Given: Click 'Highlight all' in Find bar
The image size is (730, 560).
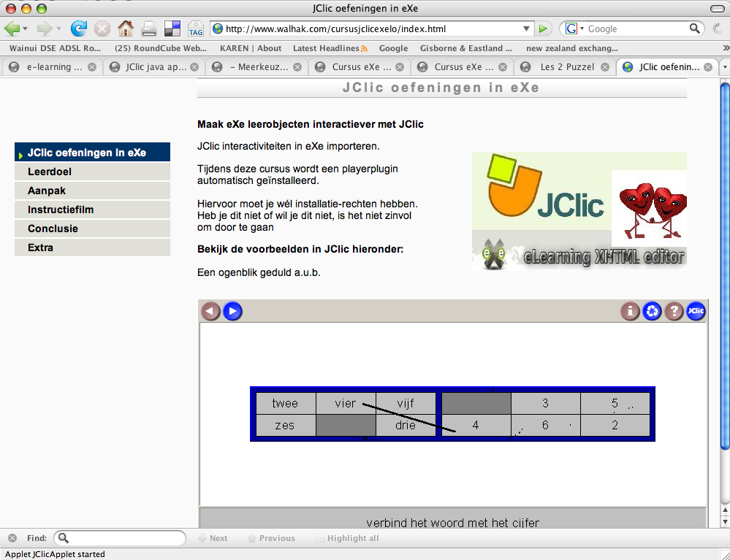Looking at the screenshot, I should click(x=347, y=538).
